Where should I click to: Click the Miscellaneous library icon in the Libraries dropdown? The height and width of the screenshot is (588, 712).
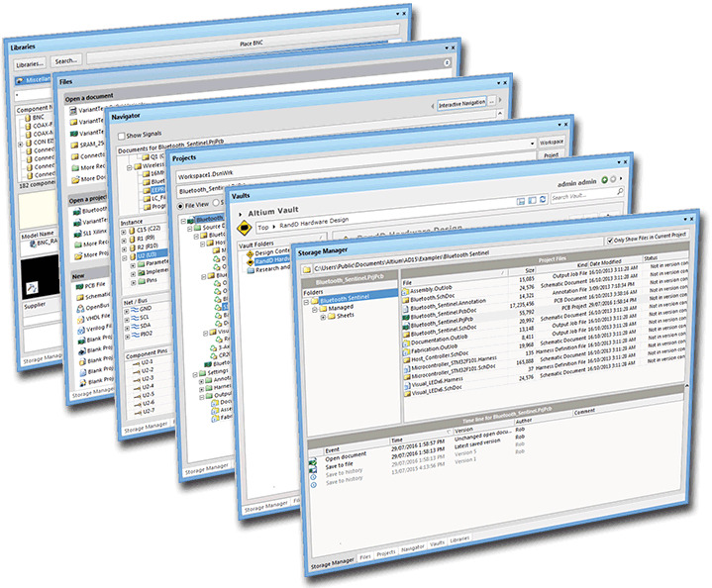[x=20, y=81]
